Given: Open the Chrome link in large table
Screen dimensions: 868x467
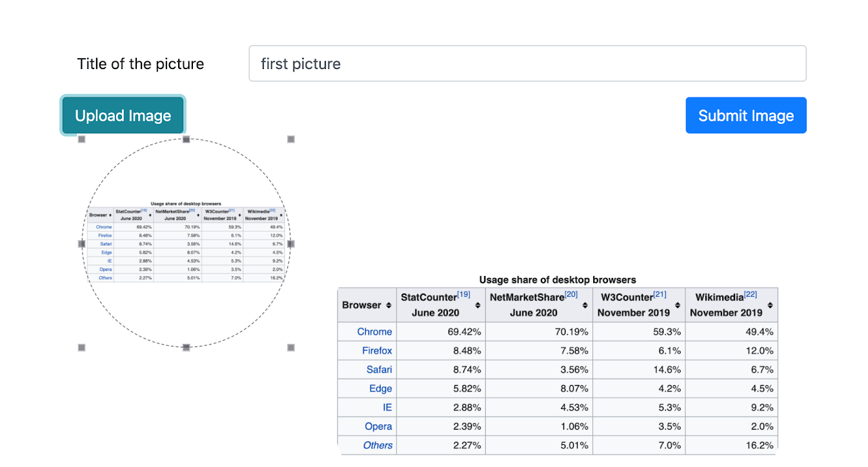Looking at the screenshot, I should coord(374,332).
